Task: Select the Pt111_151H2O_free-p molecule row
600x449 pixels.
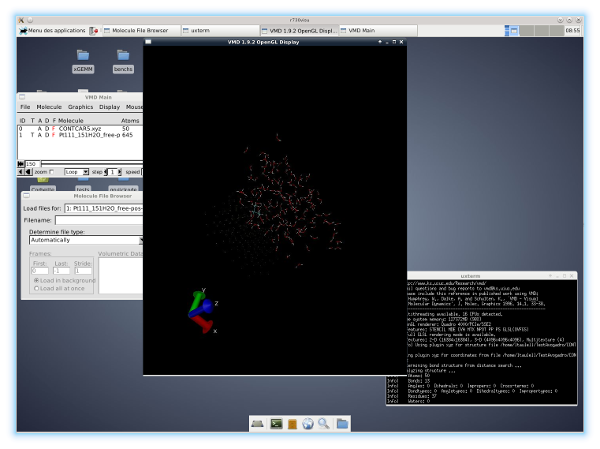Action: tap(80, 135)
